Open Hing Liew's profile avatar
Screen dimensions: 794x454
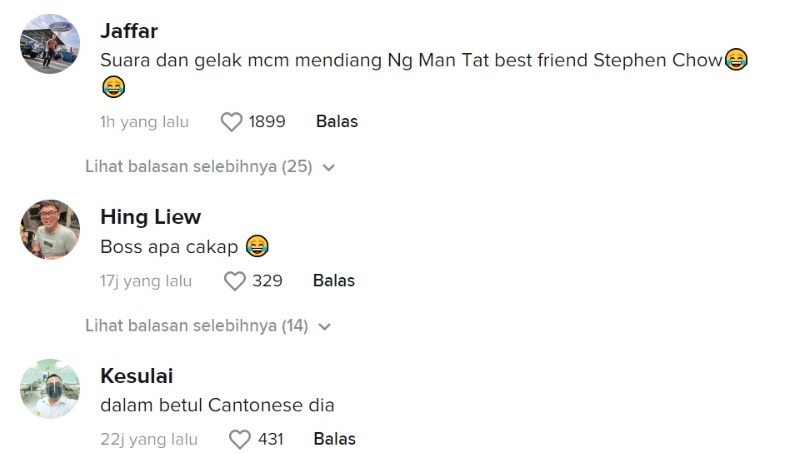click(x=50, y=230)
